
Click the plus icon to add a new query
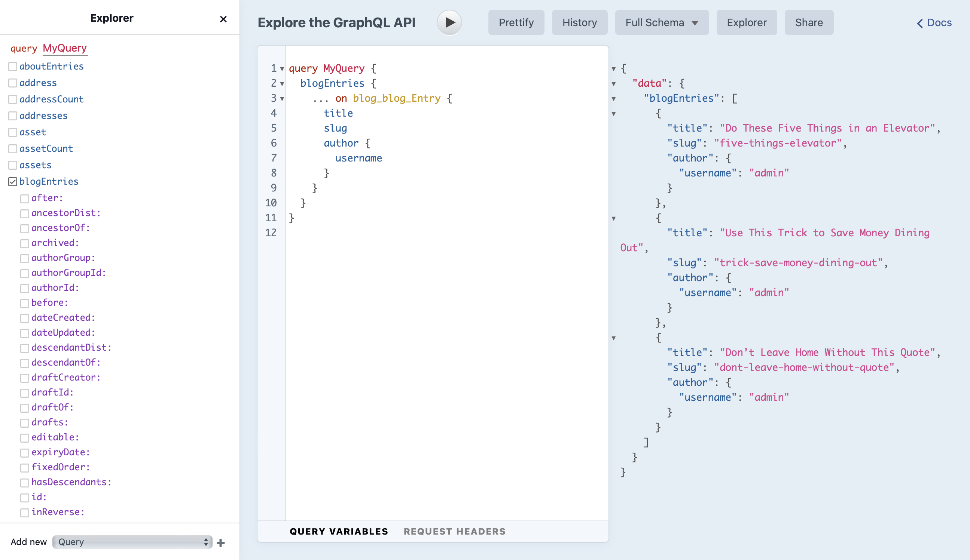tap(221, 542)
